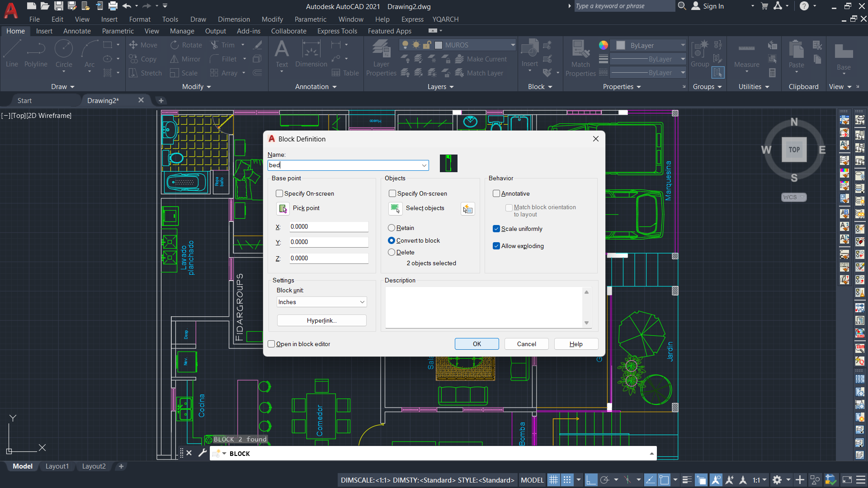Click the Paste clipboard icon
Viewport: 868px width, 488px height.
pos(796,54)
